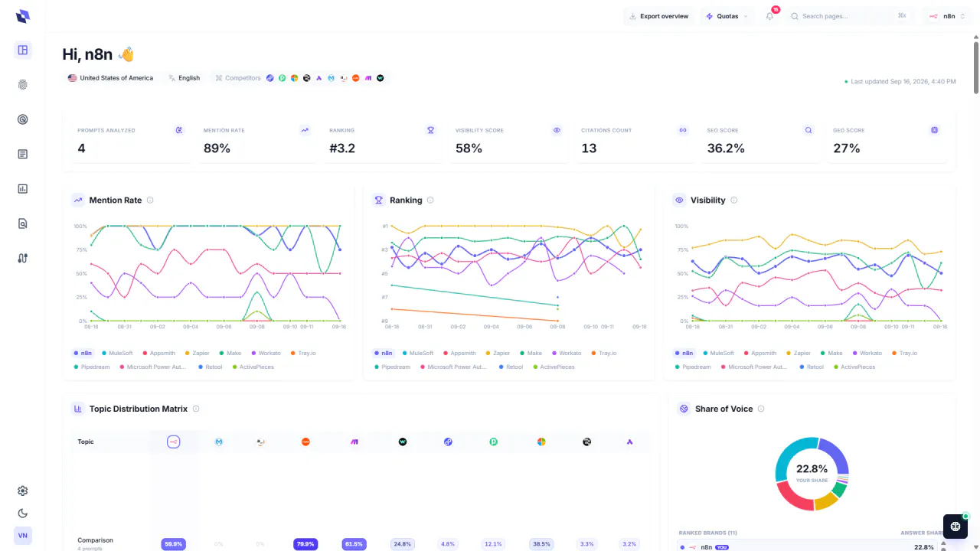Expand the Quotas dropdown
The image size is (980, 551).
click(727, 16)
